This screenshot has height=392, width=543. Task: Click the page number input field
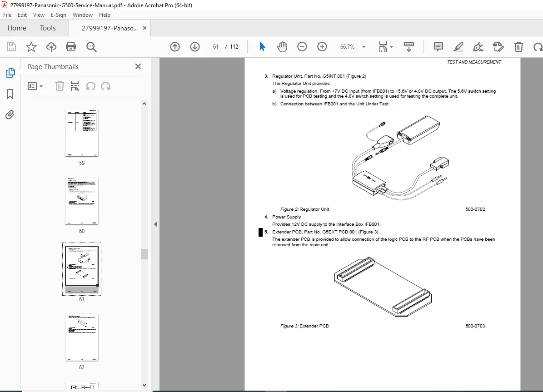pyautogui.click(x=216, y=47)
